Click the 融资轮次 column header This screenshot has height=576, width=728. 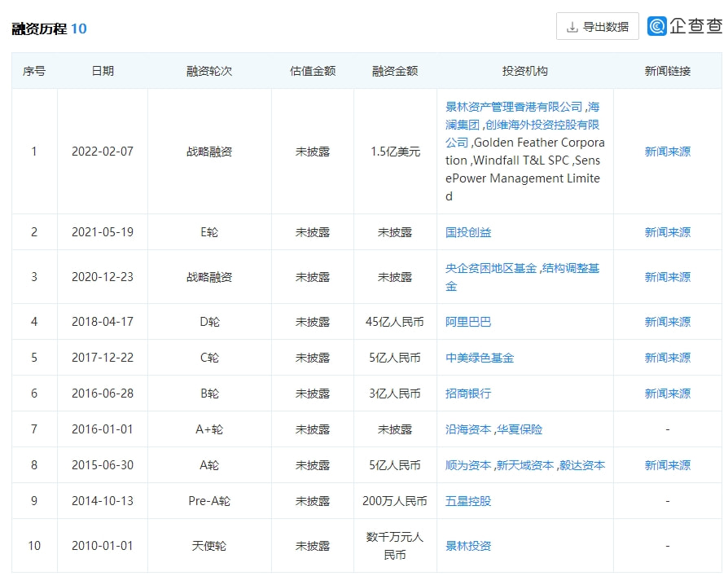(x=209, y=71)
